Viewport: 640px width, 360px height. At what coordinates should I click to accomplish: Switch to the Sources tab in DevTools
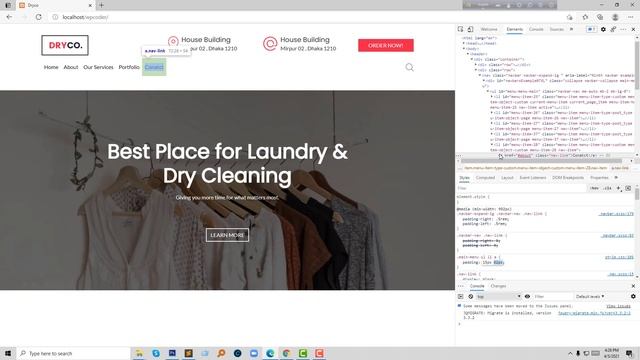click(x=556, y=29)
